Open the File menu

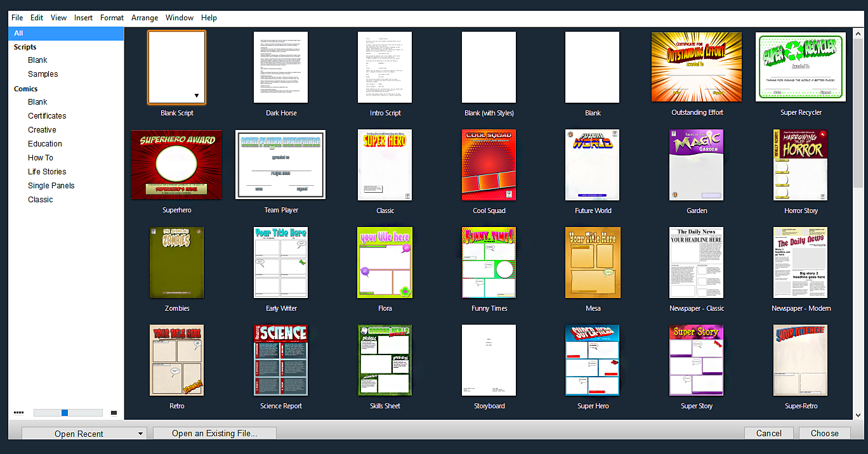coord(17,18)
